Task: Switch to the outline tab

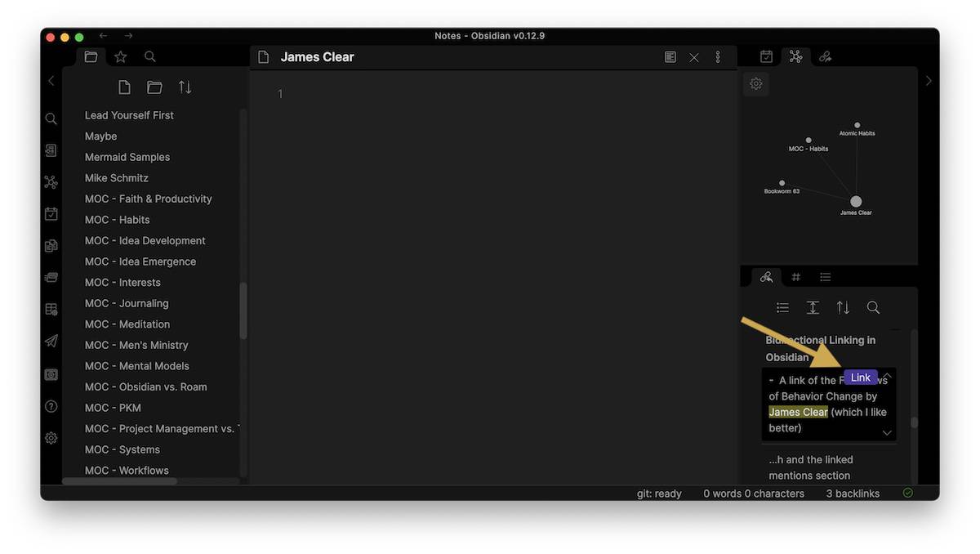Action: coord(825,277)
